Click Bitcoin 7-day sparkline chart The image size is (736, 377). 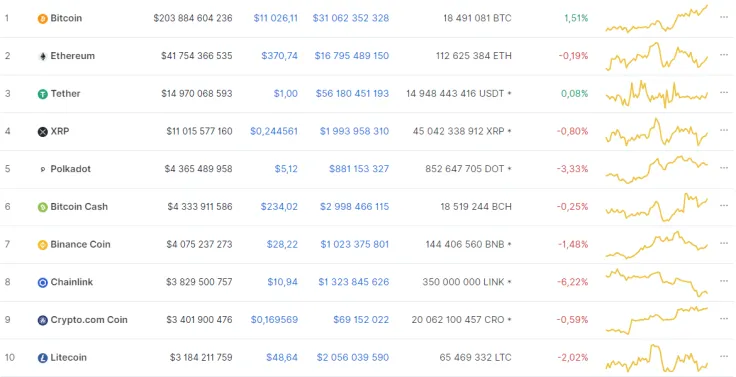pos(657,19)
